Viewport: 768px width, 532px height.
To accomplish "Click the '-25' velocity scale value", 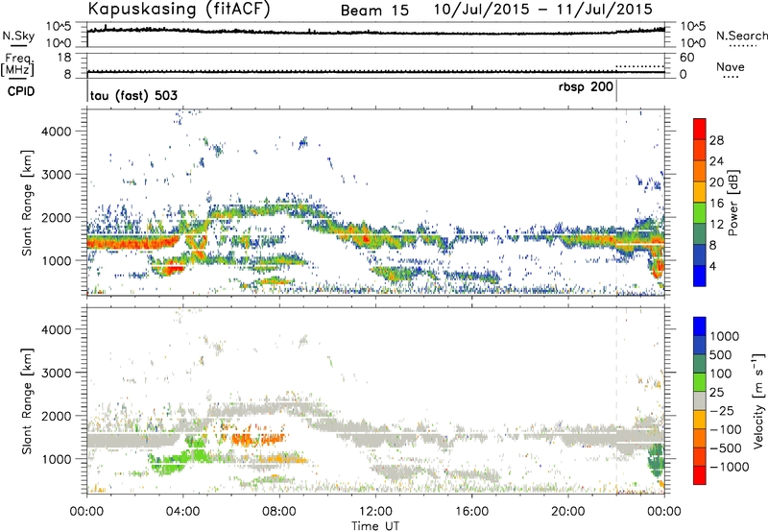I will 723,411.
